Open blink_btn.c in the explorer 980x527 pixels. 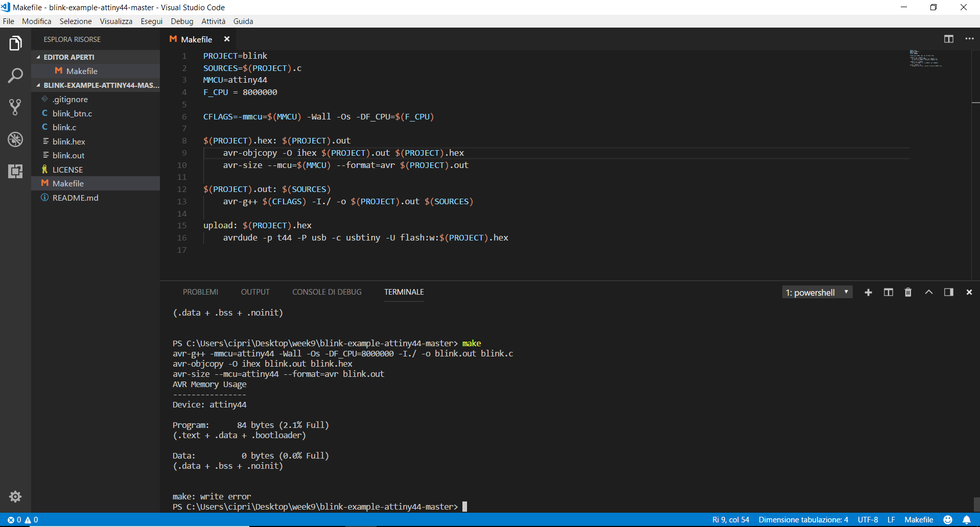(96, 113)
